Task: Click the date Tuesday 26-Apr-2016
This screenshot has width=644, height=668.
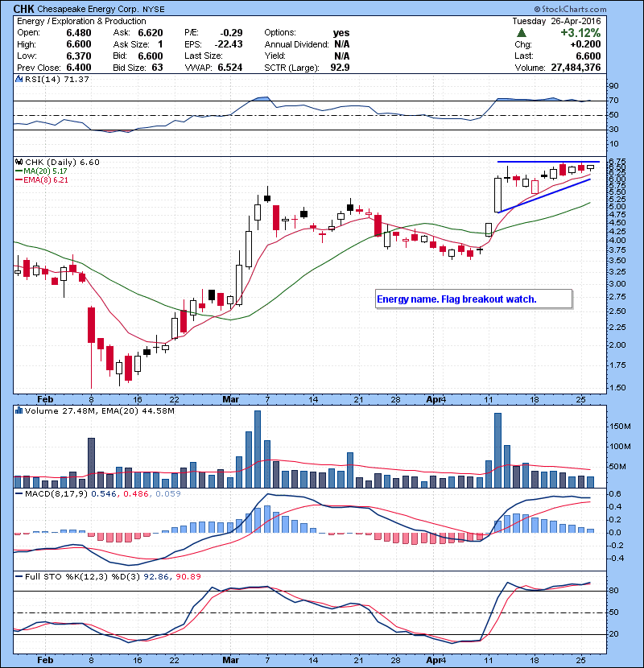Action: (556, 21)
